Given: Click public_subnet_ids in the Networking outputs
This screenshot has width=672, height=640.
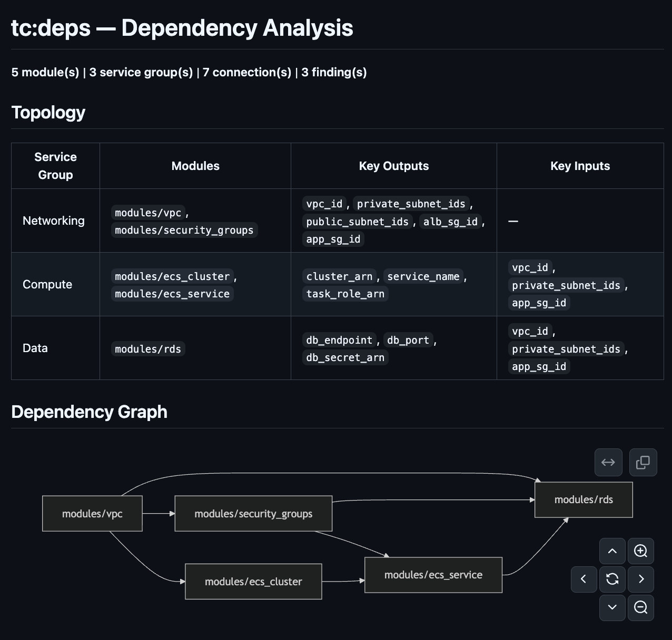Looking at the screenshot, I should tap(358, 222).
